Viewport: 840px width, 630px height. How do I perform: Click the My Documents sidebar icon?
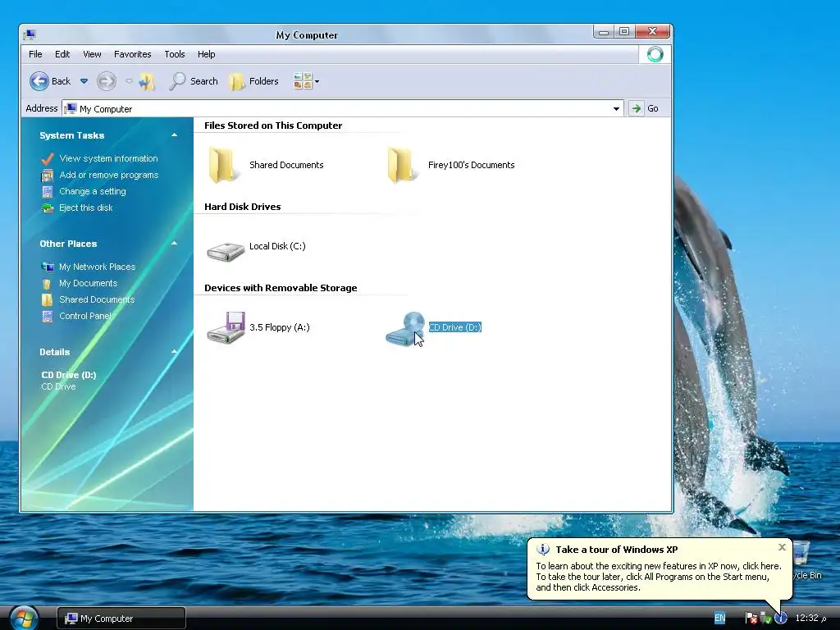click(47, 283)
